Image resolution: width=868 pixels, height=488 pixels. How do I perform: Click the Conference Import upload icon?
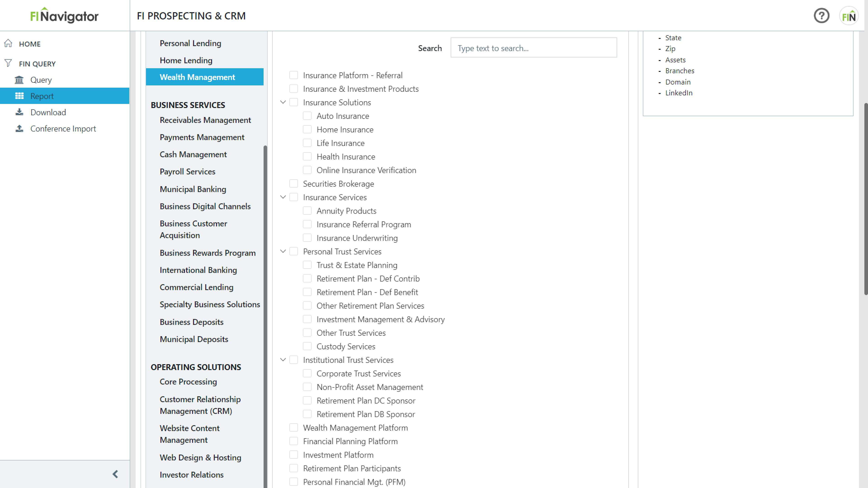tap(19, 129)
